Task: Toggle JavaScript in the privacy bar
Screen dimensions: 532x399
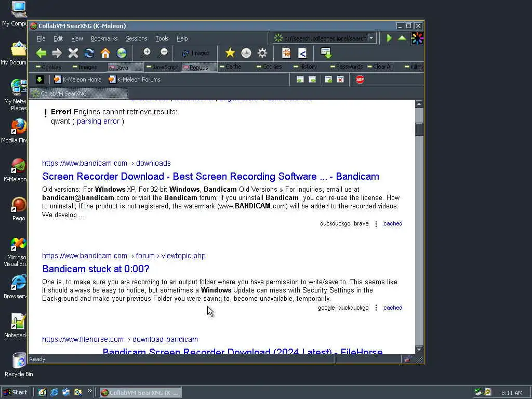Action: [162, 67]
